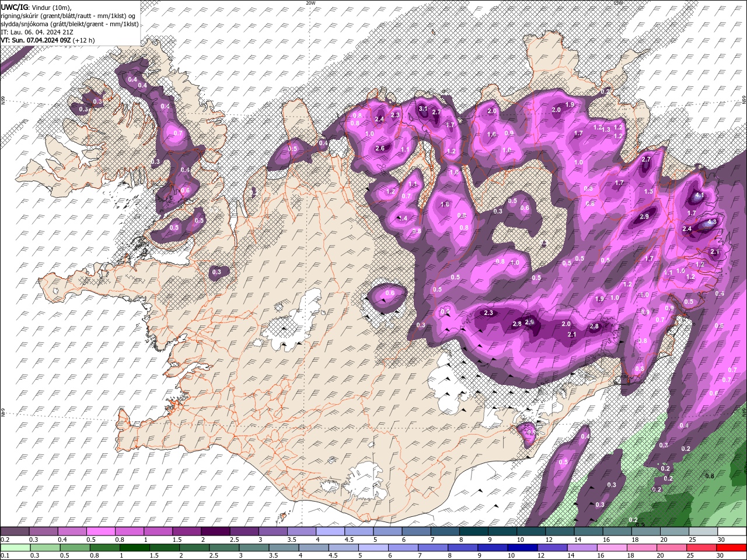Pick the light pink rain swatch at 16
747x560 pixels.
[x=612, y=547]
